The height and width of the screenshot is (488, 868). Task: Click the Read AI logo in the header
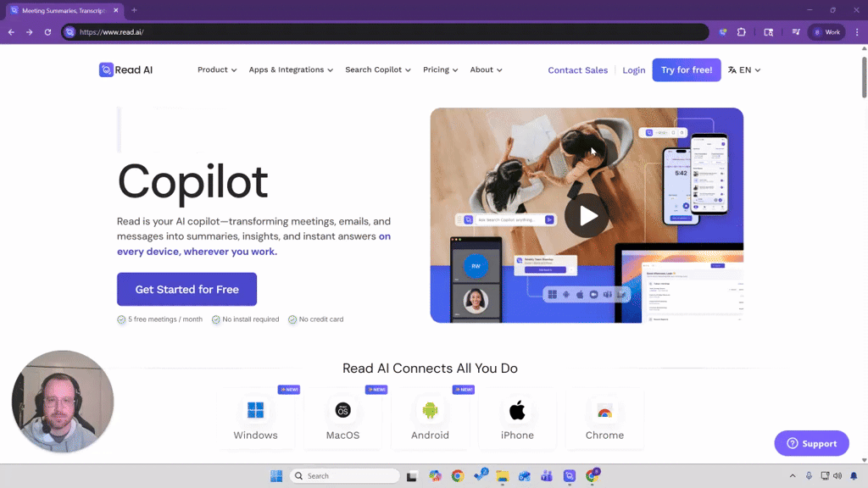tap(125, 70)
